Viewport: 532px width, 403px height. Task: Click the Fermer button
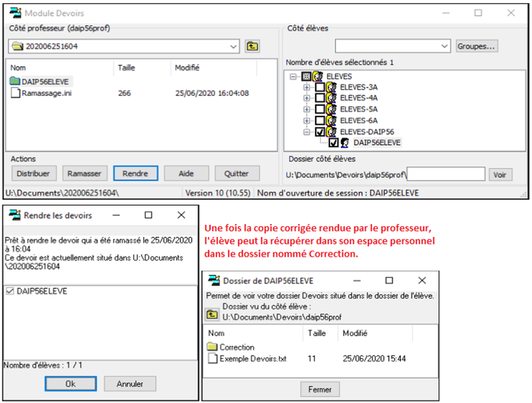point(319,389)
